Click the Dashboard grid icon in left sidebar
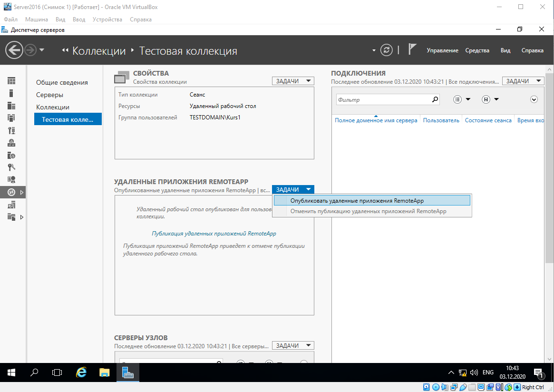 coord(11,81)
